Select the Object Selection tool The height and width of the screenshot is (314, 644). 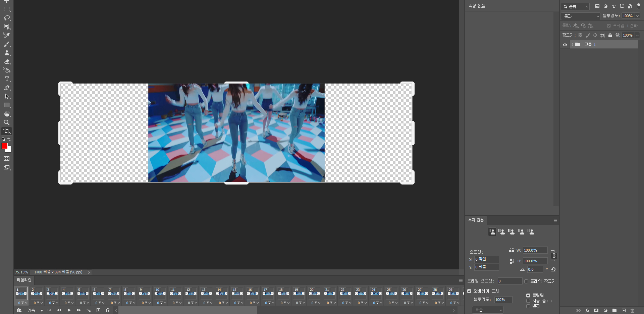tap(7, 27)
